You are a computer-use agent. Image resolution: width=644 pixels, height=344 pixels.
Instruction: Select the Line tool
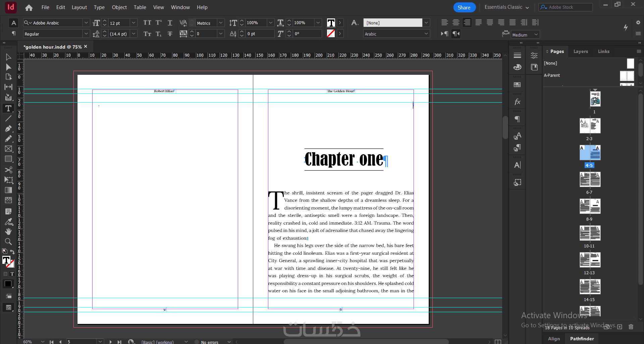(8, 118)
